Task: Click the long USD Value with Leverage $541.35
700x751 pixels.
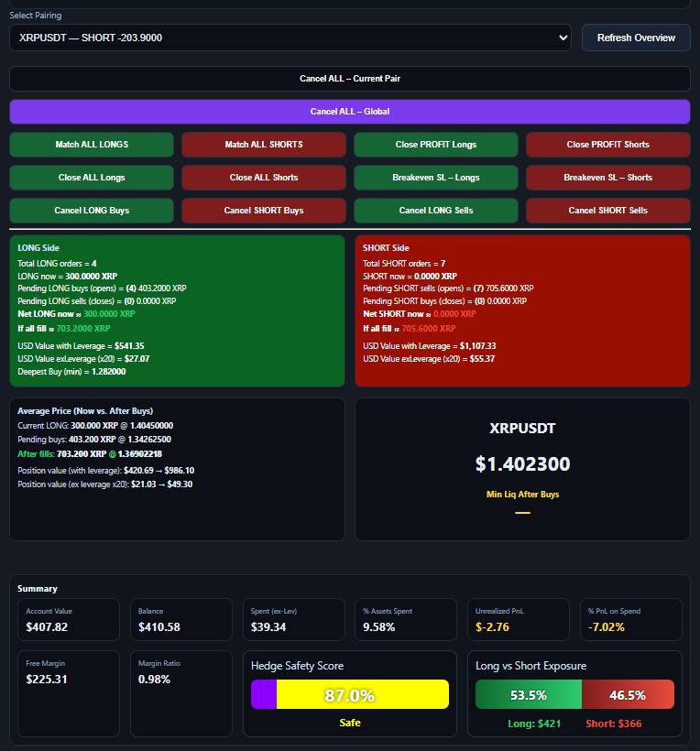Action: click(x=81, y=346)
